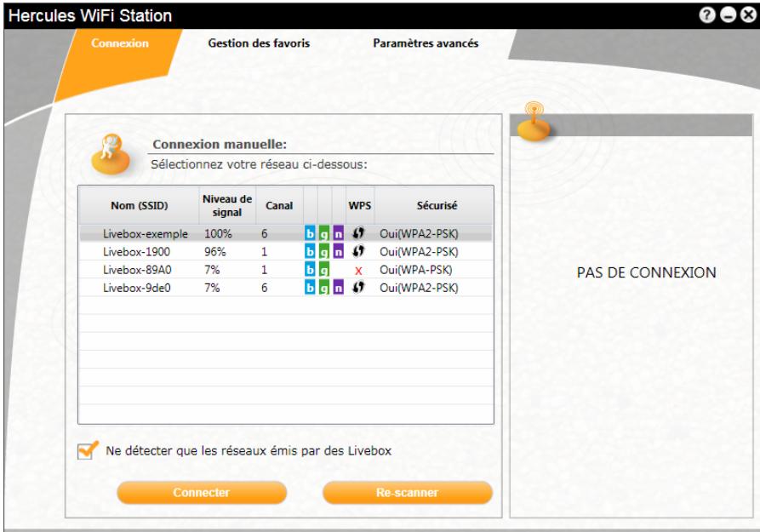760x532 pixels.
Task: Click the WPS icon in Livebox-1900 row
Action: point(358,251)
